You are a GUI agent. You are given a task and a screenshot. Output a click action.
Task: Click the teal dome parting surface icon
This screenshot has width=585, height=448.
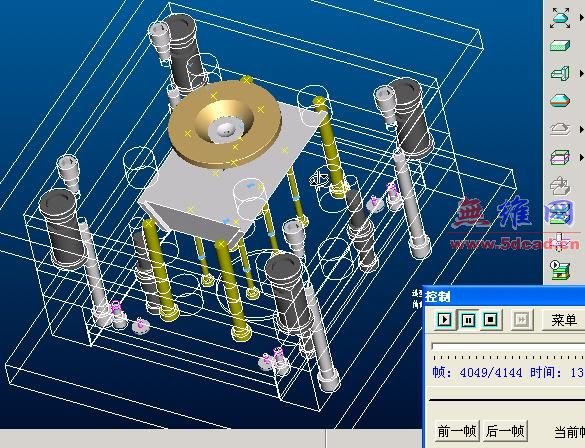(560, 100)
